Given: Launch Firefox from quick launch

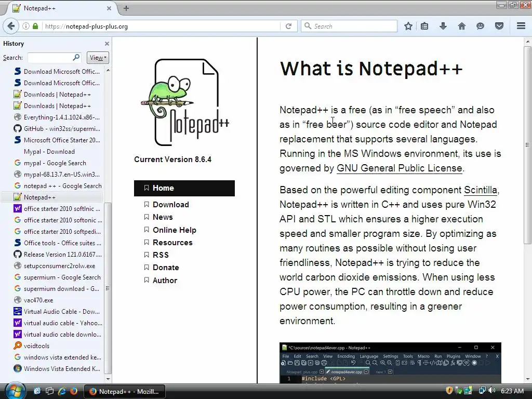Looking at the screenshot, I should pos(73,391).
